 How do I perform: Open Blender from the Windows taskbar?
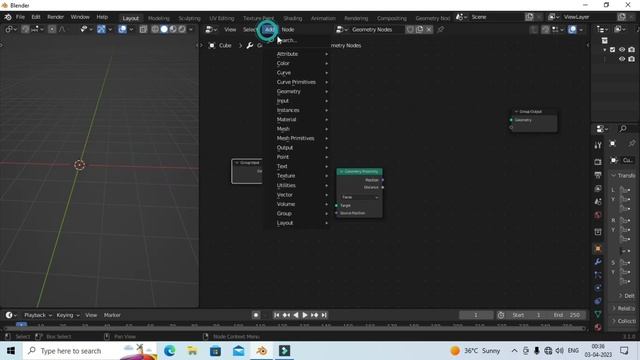pos(262,351)
